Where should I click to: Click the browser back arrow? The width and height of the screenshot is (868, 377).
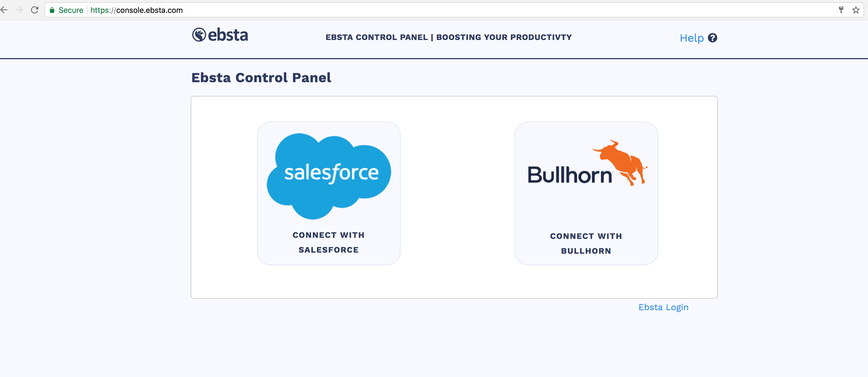pyautogui.click(x=4, y=10)
